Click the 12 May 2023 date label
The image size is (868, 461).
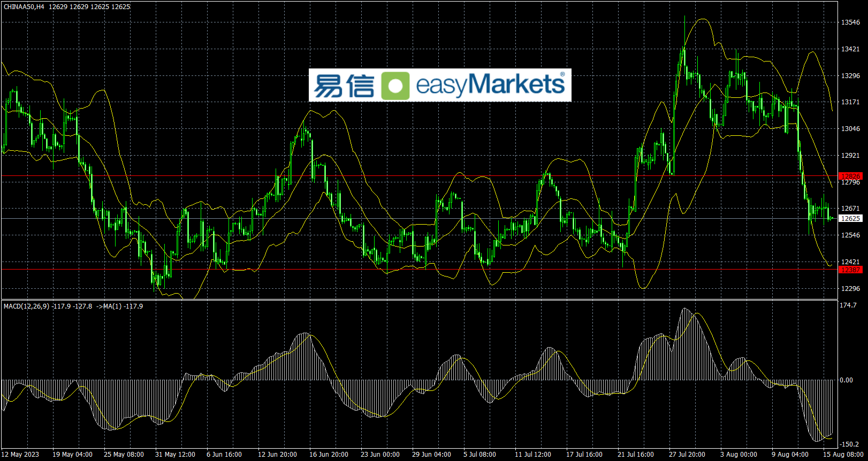pos(20,455)
